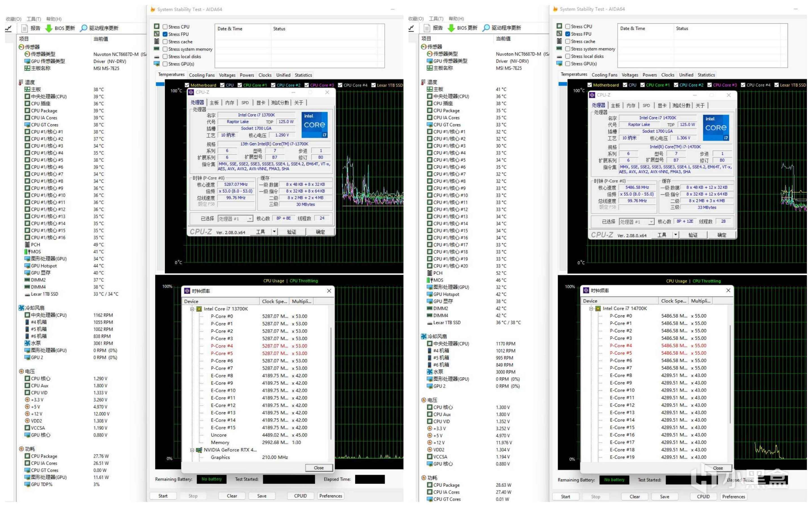The image size is (812, 507).
Task: Click the MOS temperature sensor icon
Action: 27,252
